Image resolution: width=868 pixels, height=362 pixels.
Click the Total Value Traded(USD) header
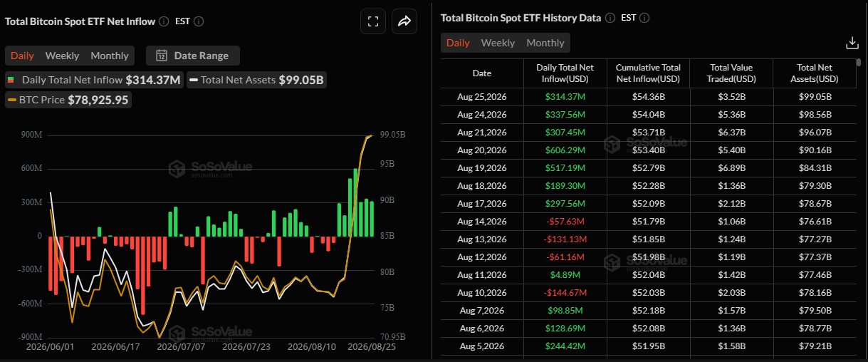(732, 73)
